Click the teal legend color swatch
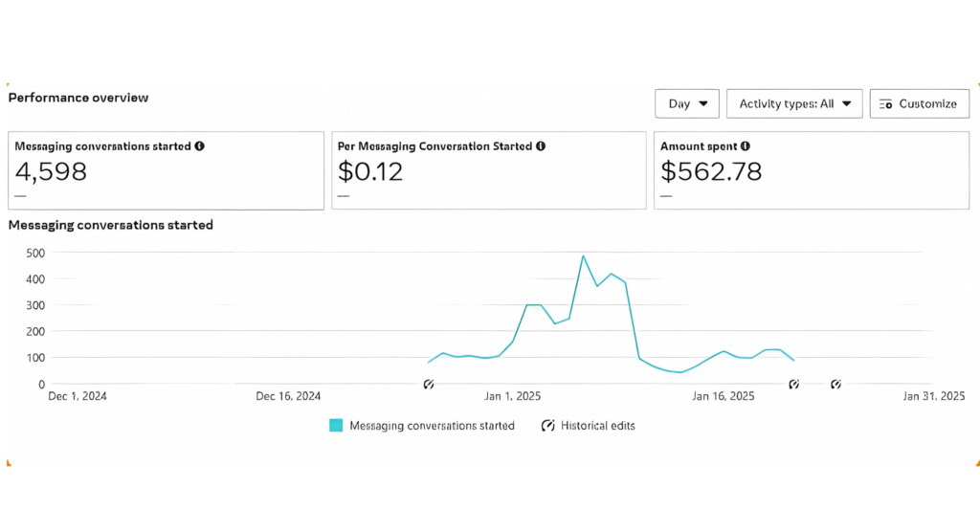 pyautogui.click(x=336, y=426)
